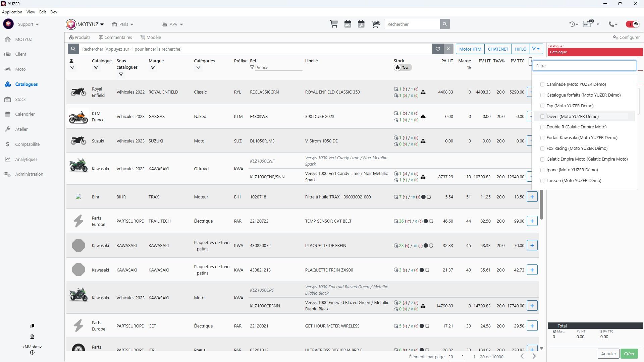Tick the Fox Racing catalogue checkbox
The image size is (644, 362).
(542, 148)
